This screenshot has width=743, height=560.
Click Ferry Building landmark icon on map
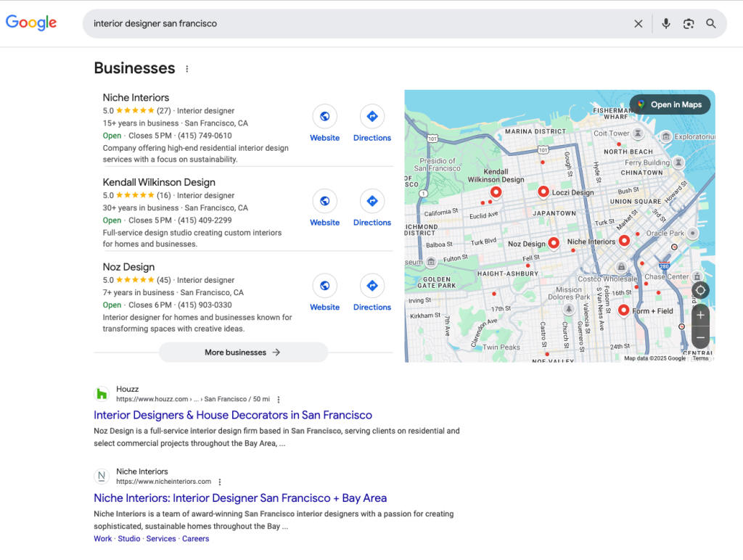pyautogui.click(x=678, y=162)
